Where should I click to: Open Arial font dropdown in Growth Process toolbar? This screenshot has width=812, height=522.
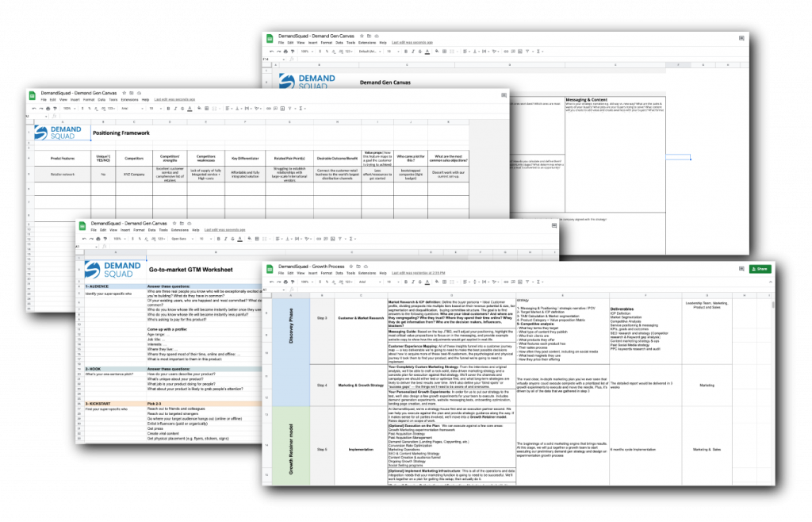(x=370, y=282)
